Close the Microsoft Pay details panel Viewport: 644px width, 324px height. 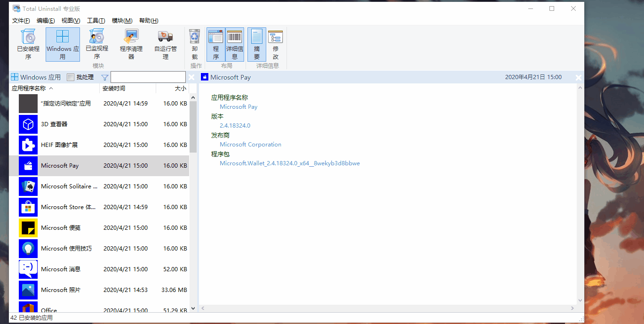click(x=579, y=77)
